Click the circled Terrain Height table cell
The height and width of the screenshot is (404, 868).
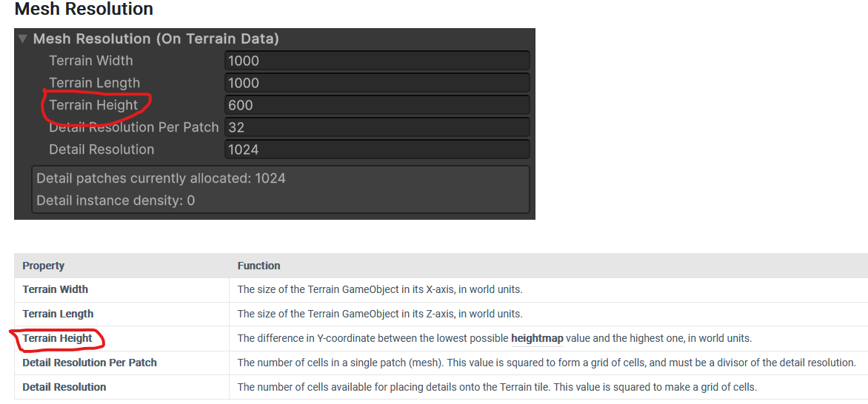click(57, 338)
